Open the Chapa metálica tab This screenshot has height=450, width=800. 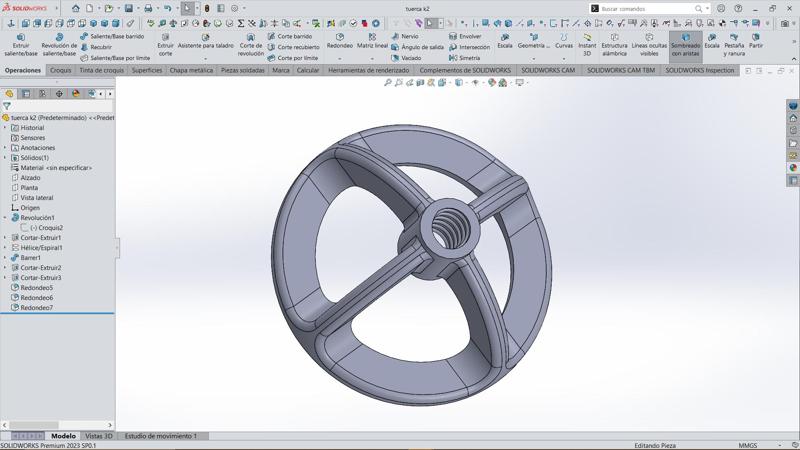tap(191, 71)
